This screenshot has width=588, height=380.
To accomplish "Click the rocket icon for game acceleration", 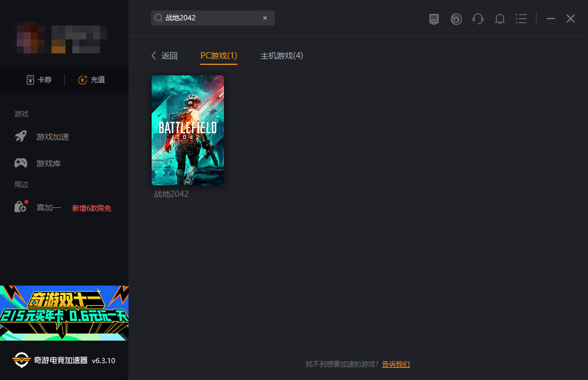I will 21,136.
